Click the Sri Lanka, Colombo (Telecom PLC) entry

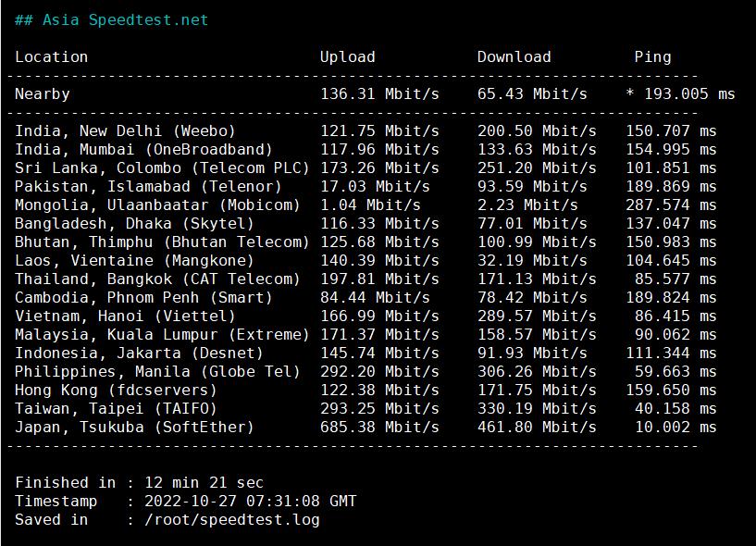162,168
